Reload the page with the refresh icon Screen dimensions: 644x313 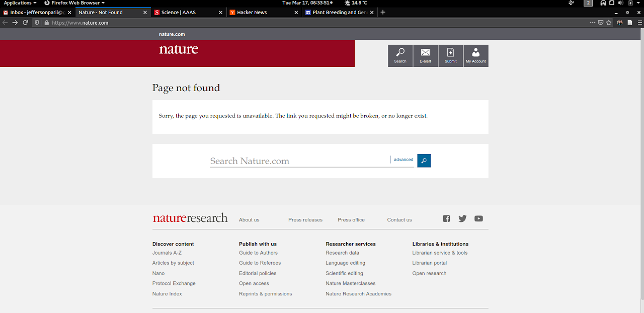tap(25, 23)
